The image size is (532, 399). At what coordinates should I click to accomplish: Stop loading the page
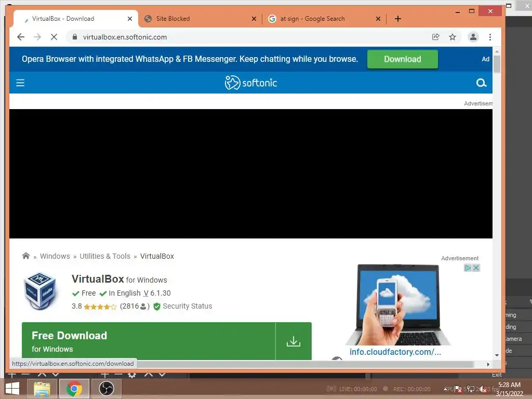pyautogui.click(x=54, y=37)
